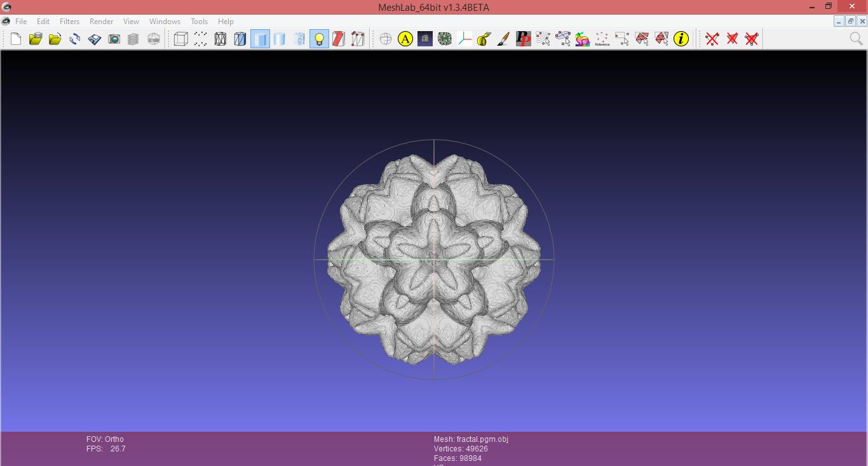
Task: Take a snapshot of the current view
Action: pos(113,39)
